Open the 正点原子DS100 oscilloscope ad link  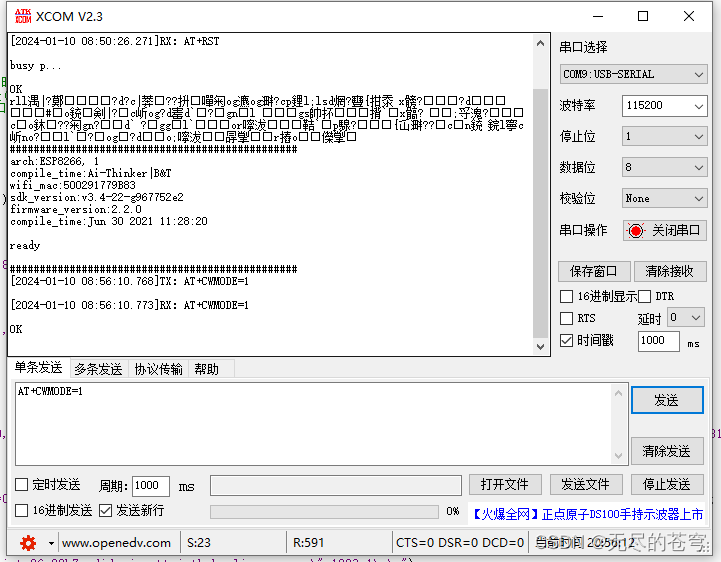click(x=588, y=514)
